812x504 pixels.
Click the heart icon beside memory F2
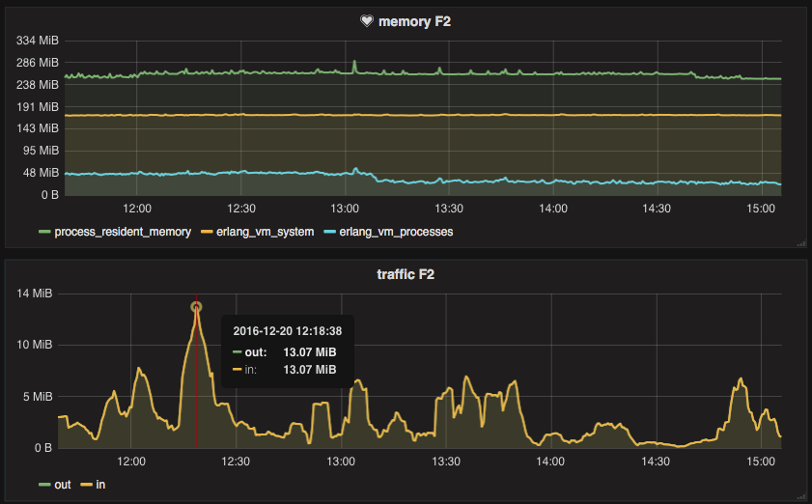[x=366, y=22]
